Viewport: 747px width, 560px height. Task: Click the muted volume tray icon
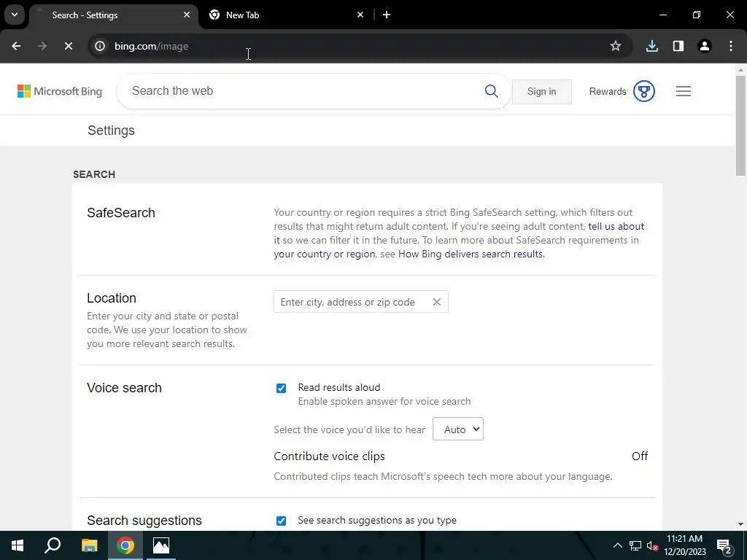point(653,545)
